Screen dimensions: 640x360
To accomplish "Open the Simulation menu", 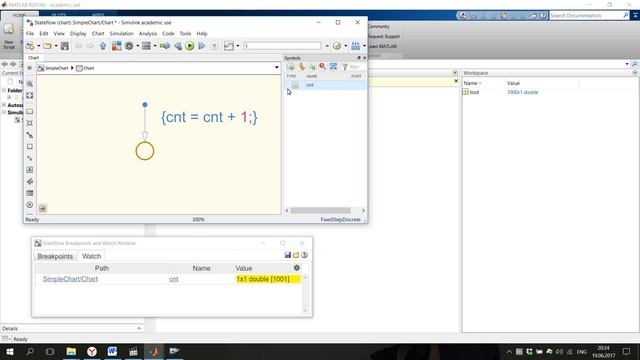I will (122, 33).
